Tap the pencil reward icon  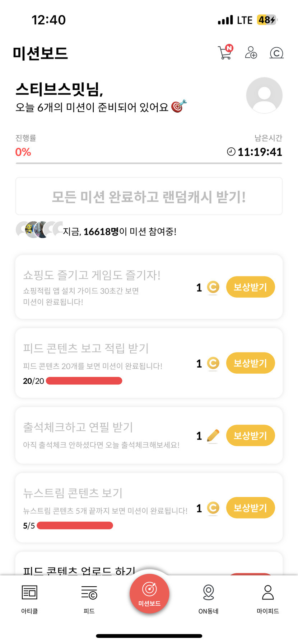coord(213,436)
